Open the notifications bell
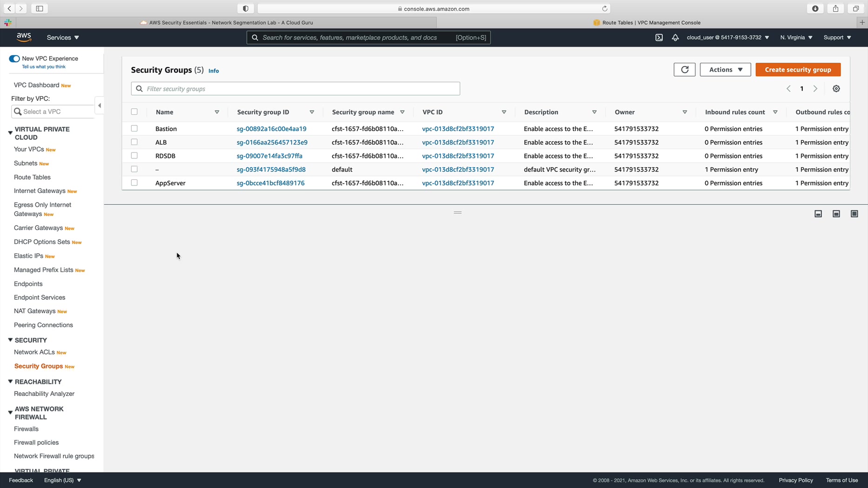 pyautogui.click(x=675, y=38)
